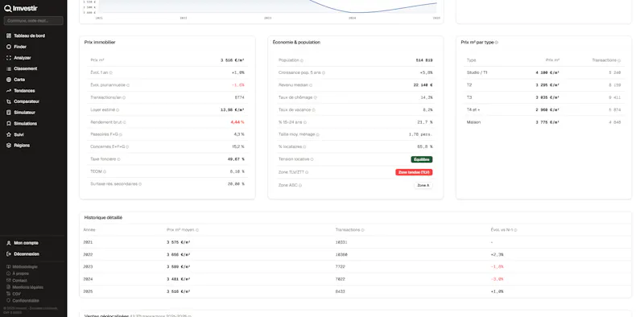Click the Imvestir magnifier logo
Viewport: 644px width, 317px height.
pos(7,9)
